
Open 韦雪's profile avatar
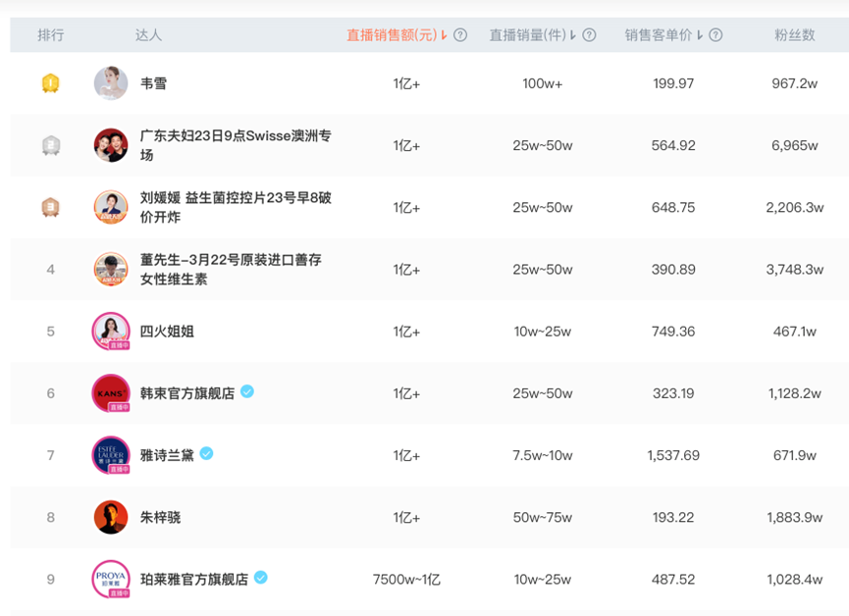pyautogui.click(x=111, y=83)
